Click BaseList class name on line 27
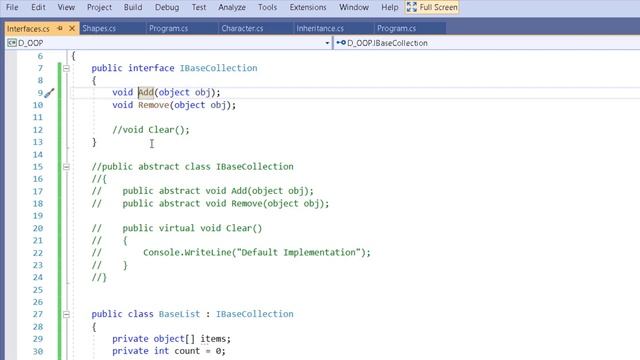Screen dimensions: 640x360 click(x=179, y=314)
